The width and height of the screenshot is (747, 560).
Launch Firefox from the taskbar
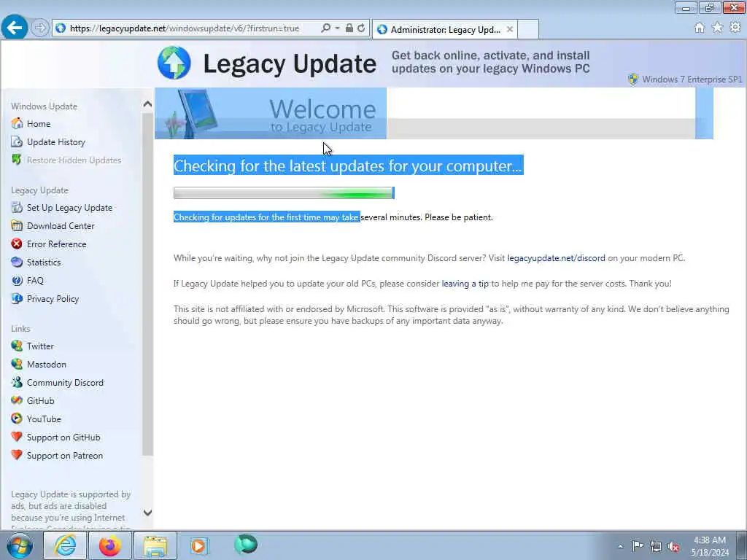(x=110, y=545)
